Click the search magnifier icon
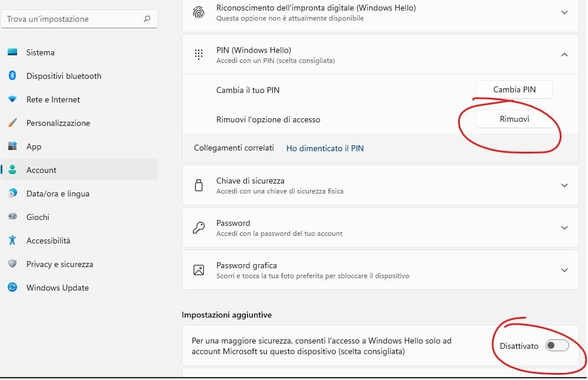Viewport: 588px width, 380px height. point(147,18)
